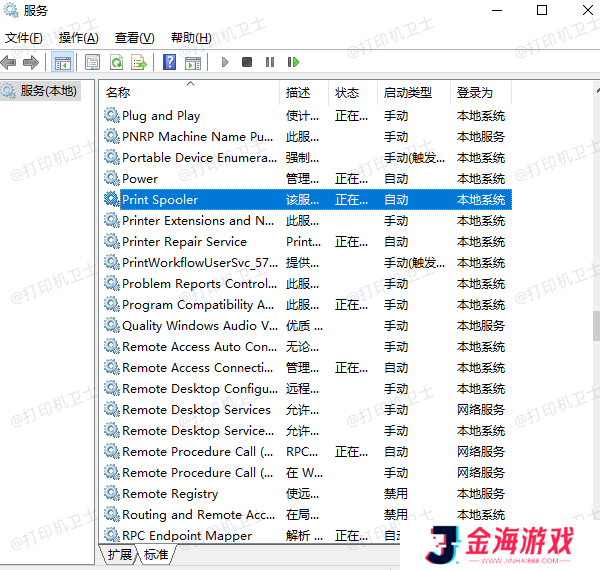Click 网络服务 logon of Remote Desktop Services

pos(481,410)
